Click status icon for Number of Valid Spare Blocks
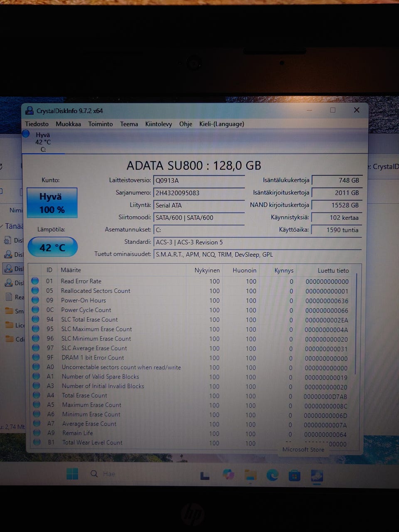 click(37, 376)
